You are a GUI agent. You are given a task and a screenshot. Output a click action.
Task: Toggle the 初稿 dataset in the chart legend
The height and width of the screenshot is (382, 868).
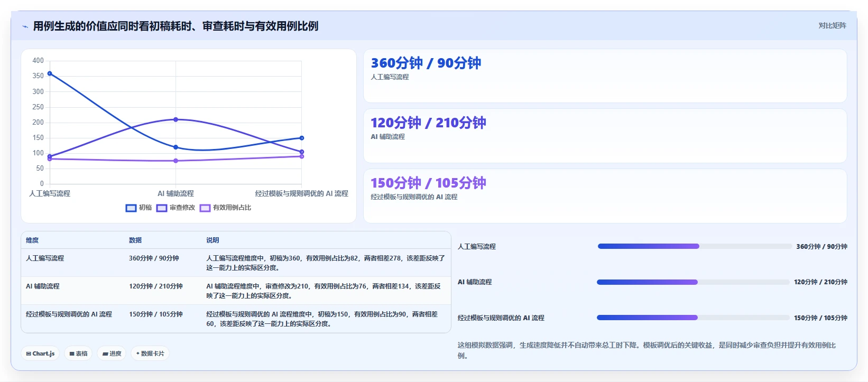(138, 208)
